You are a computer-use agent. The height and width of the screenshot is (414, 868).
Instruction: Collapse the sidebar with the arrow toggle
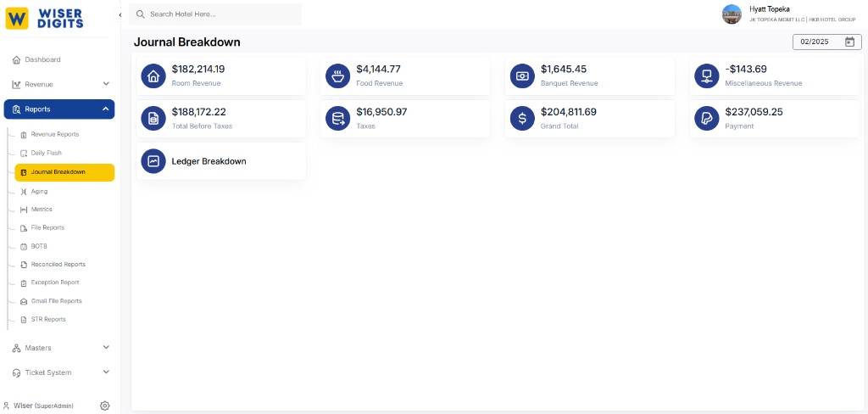(x=120, y=15)
